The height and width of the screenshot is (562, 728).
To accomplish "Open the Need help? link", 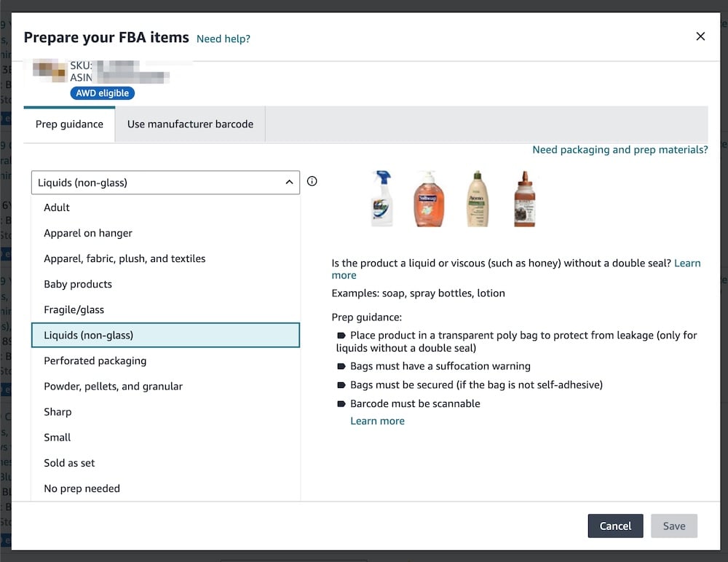I will pos(223,39).
